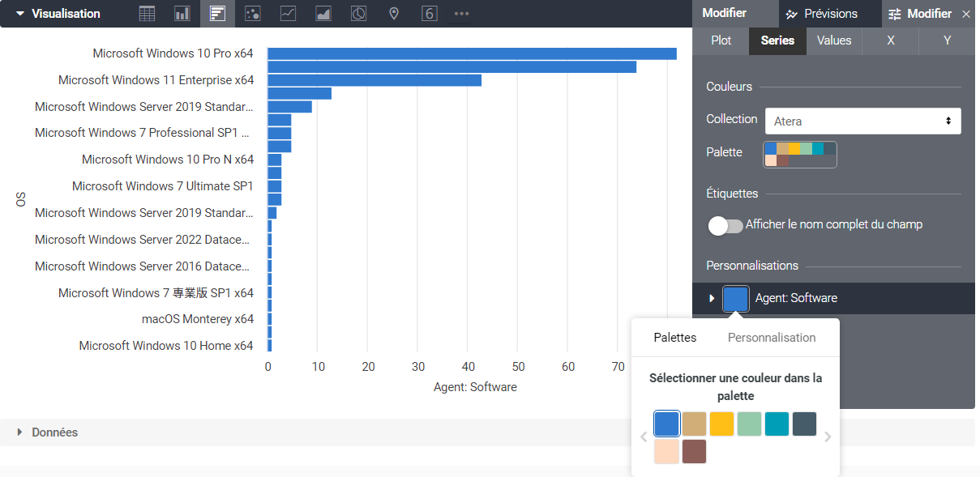Click the Microsoft Windows 7 専業版 SP1 label
This screenshot has width=980, height=477.
click(x=156, y=293)
